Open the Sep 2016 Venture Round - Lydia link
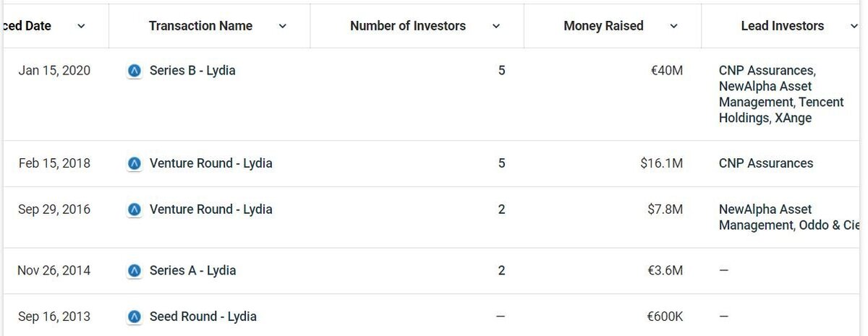Viewport: 868px width, 336px height. [210, 210]
